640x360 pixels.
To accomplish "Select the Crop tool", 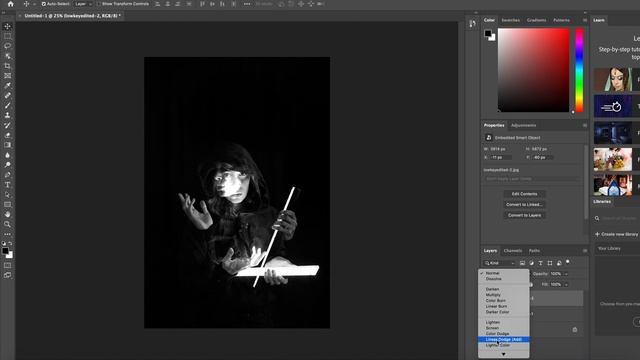I will [x=7, y=66].
